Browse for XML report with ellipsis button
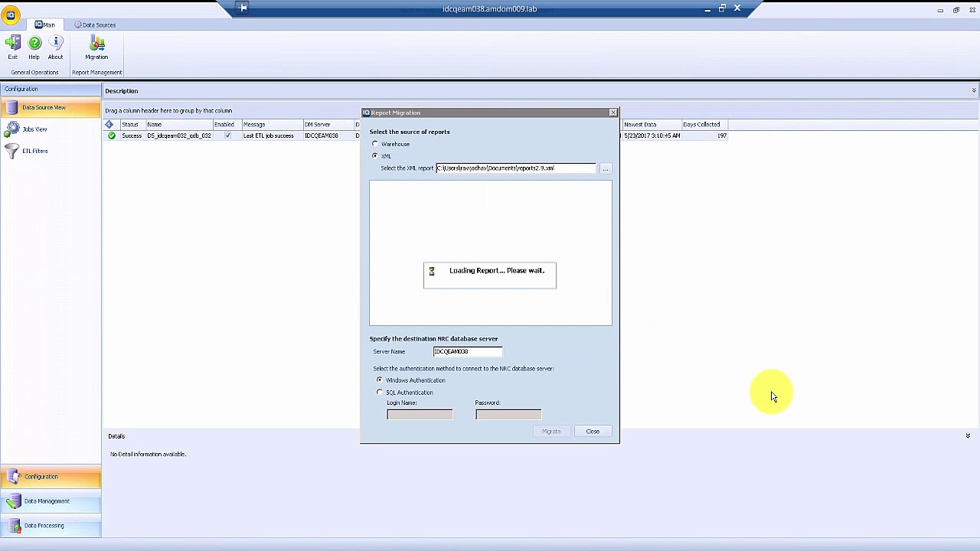Viewport: 980px width, 551px height. click(605, 168)
